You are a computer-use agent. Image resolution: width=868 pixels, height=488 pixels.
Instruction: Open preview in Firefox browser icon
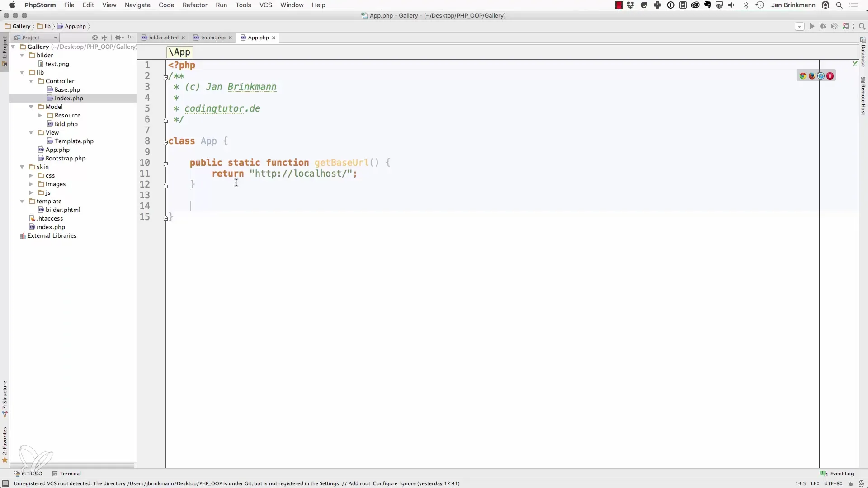point(812,76)
